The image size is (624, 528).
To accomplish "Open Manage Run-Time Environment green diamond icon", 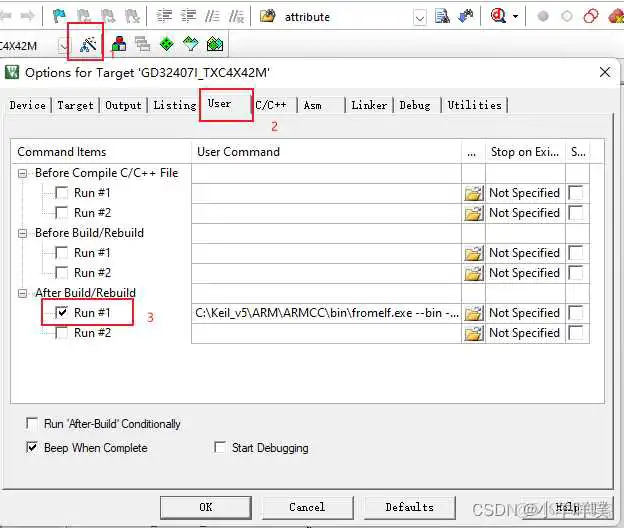I will pyautogui.click(x=166, y=44).
